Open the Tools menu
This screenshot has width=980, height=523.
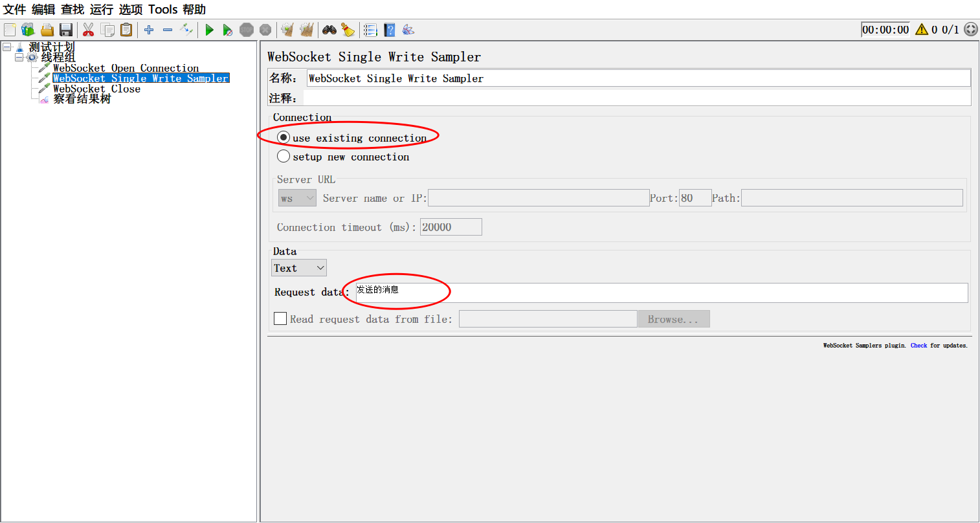pyautogui.click(x=162, y=10)
